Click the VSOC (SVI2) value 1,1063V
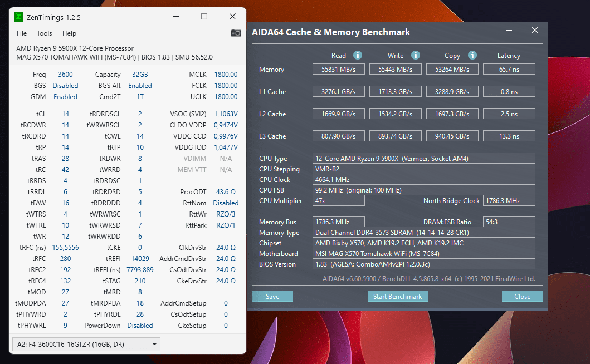Image resolution: width=590 pixels, height=364 pixels. coord(226,114)
